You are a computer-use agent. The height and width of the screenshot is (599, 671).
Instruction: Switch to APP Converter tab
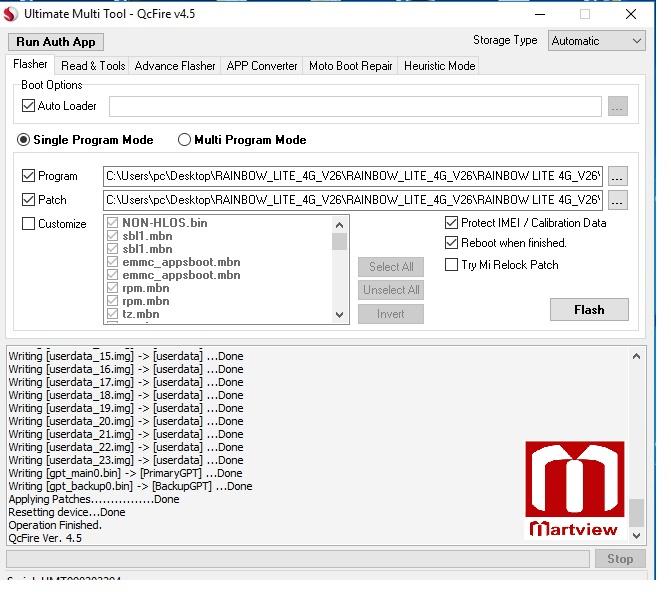261,66
